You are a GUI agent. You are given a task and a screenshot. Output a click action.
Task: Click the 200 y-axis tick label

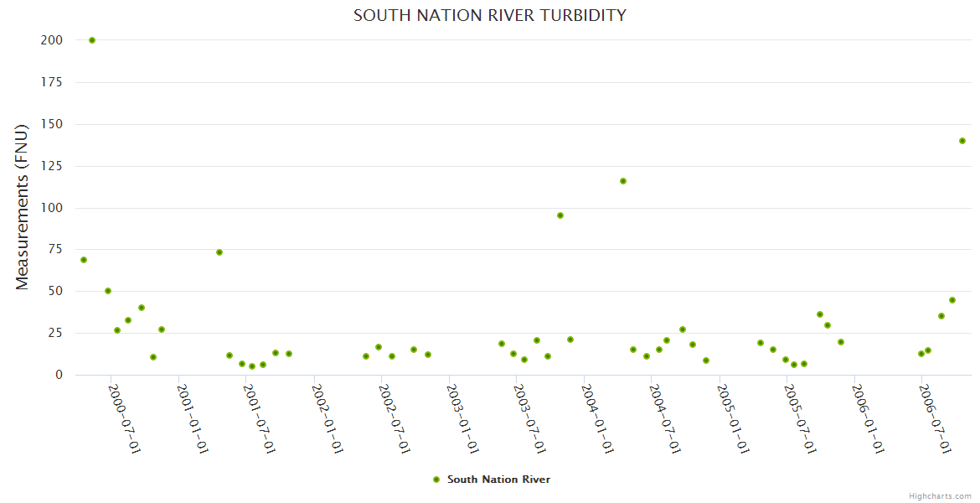[x=52, y=40]
